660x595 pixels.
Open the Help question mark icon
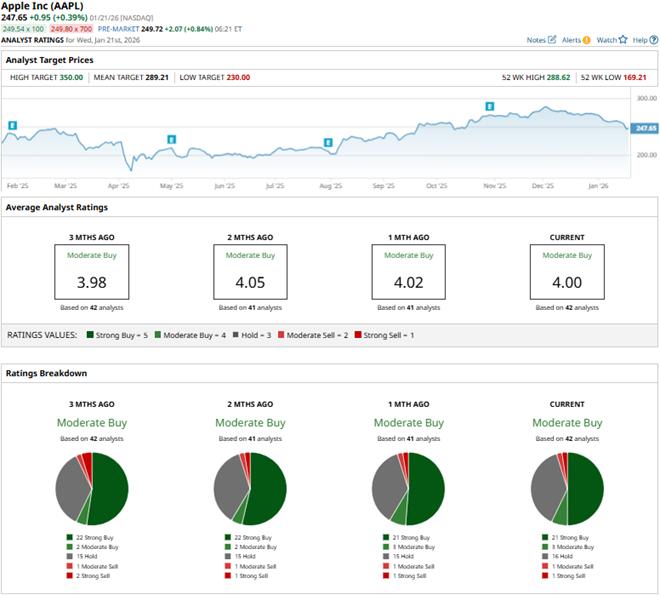click(x=652, y=40)
